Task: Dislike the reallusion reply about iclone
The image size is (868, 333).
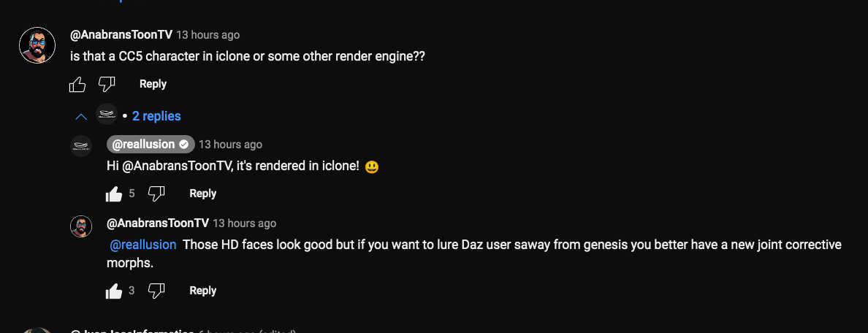Action: point(156,194)
